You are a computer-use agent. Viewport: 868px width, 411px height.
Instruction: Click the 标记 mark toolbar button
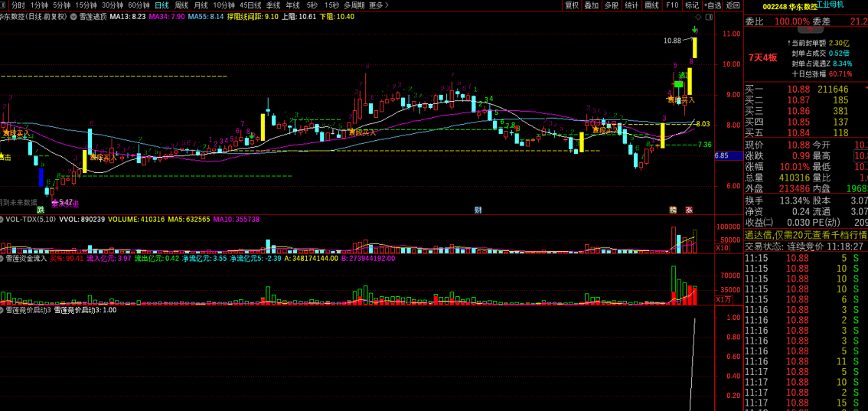(x=692, y=5)
